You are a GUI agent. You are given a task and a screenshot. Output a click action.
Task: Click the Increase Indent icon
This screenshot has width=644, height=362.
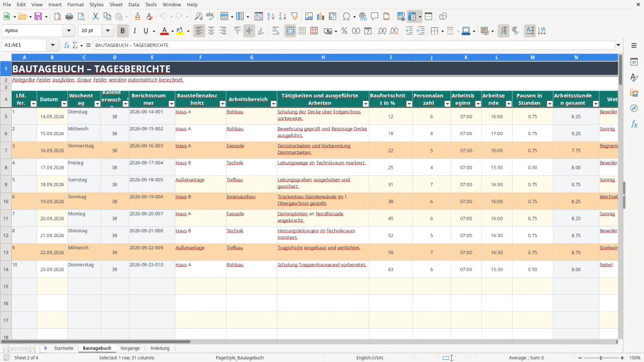pyautogui.click(x=409, y=31)
